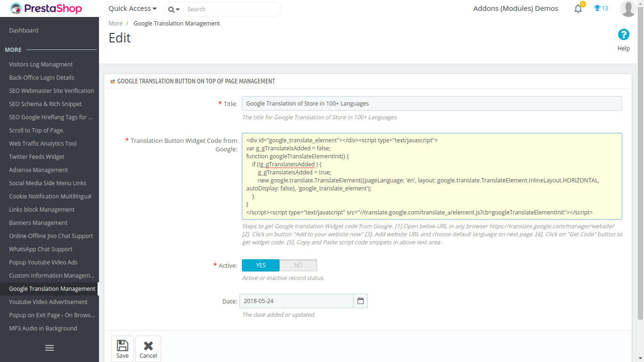The image size is (644, 362).
Task: Open Cookie Notification Multilingual
Action: pyautogui.click(x=50, y=196)
